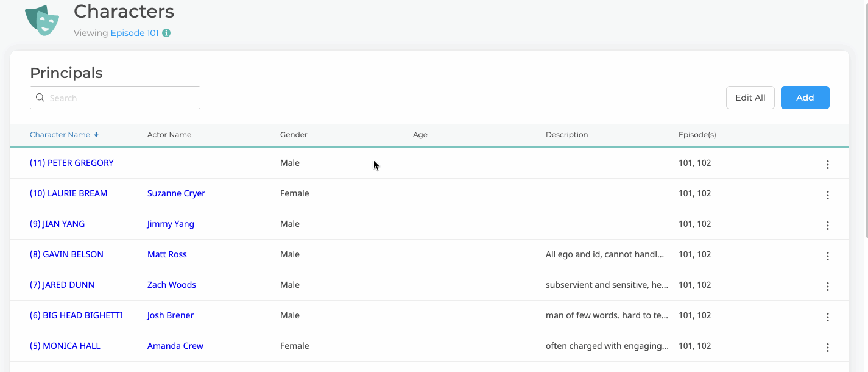Open options menu for GAVIN BELSON row

827,256
